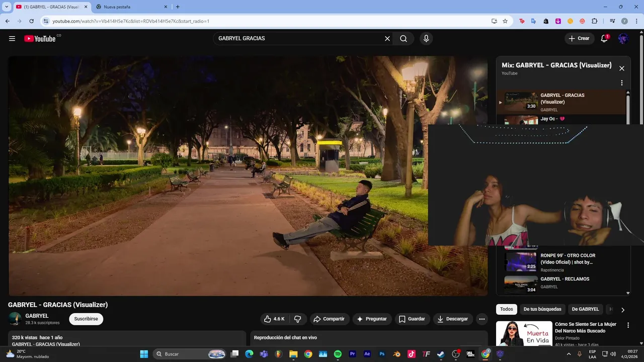Screen dimensions: 644x362
Task: Open Windows Start menu
Action: (x=144, y=354)
